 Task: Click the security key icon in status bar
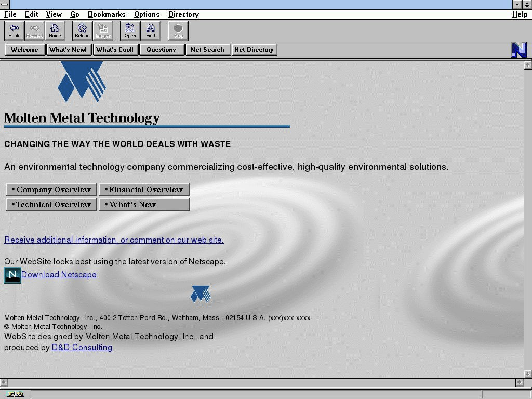pos(11,394)
